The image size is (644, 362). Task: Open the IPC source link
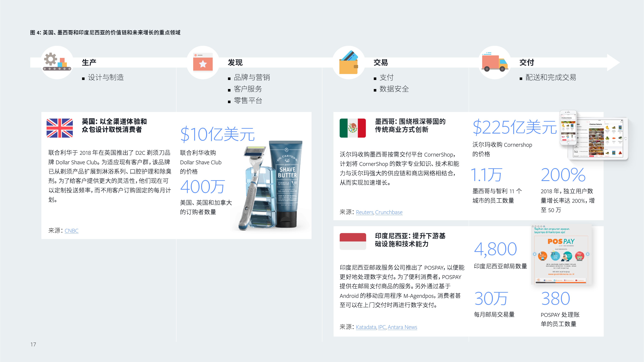pyautogui.click(x=382, y=327)
